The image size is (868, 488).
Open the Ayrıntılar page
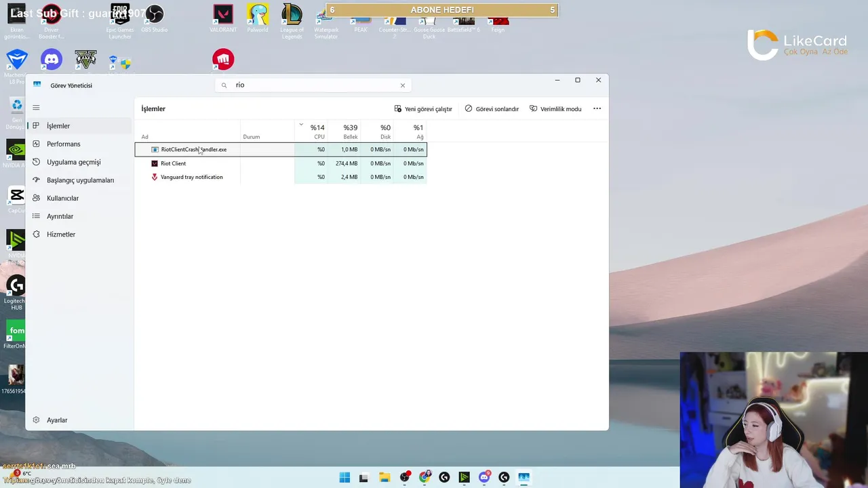pyautogui.click(x=79, y=216)
